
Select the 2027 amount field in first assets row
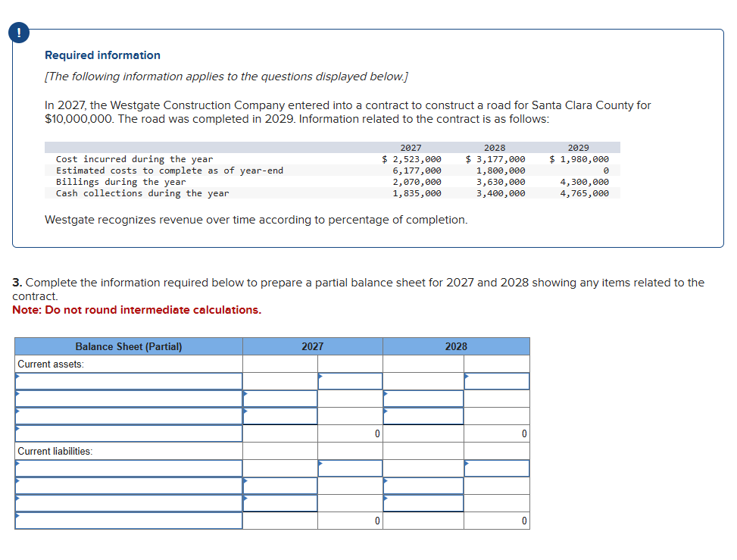(349, 381)
